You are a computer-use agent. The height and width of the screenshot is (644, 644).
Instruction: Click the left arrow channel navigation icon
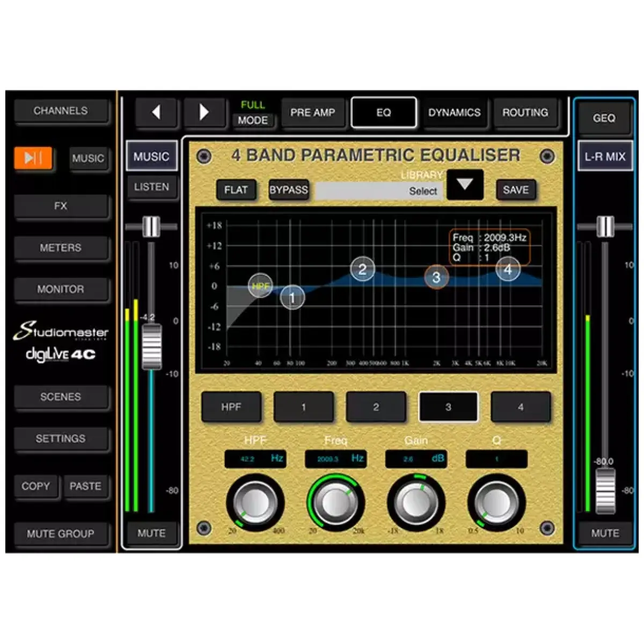pos(156,112)
